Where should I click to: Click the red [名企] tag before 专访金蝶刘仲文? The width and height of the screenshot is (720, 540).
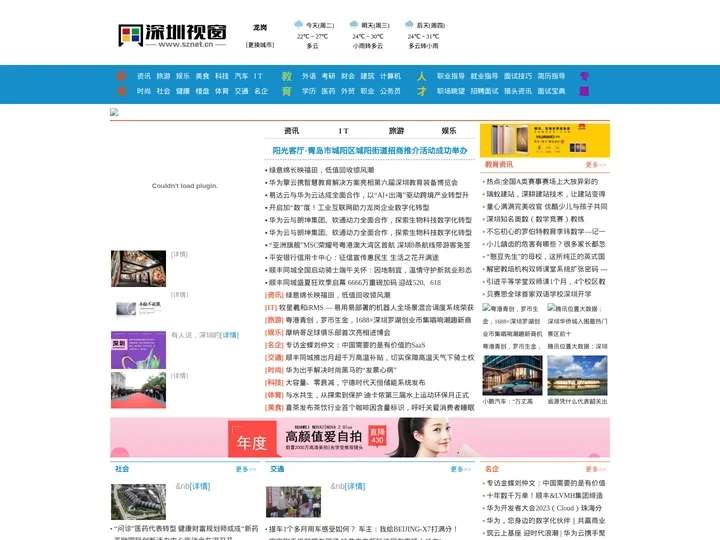(274, 345)
